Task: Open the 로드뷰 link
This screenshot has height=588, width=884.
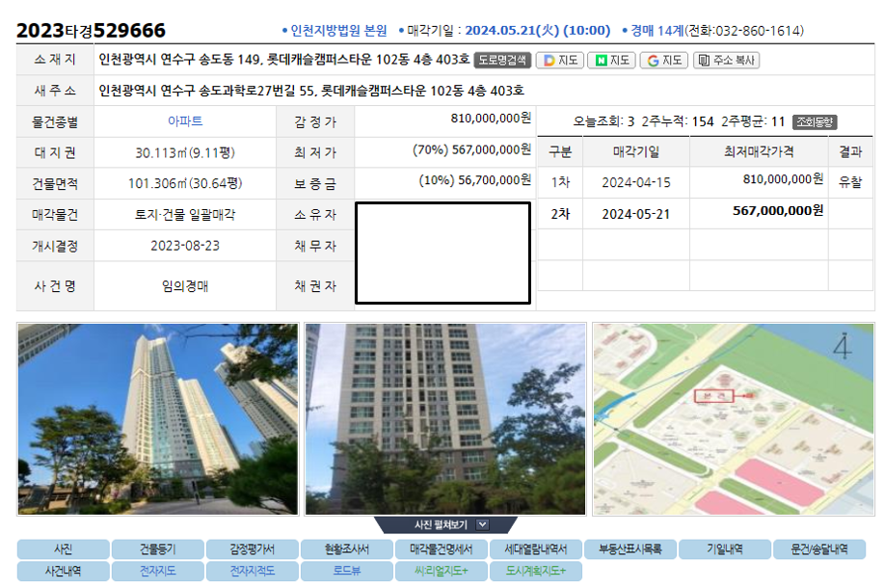Action: pos(347,571)
